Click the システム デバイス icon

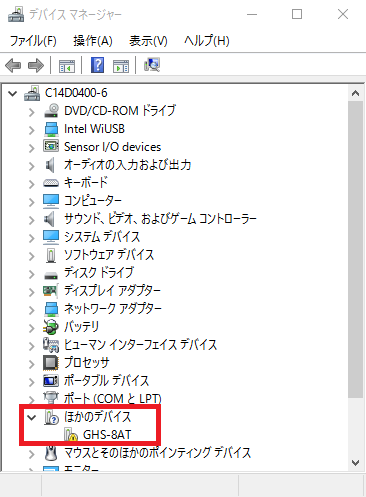51,237
